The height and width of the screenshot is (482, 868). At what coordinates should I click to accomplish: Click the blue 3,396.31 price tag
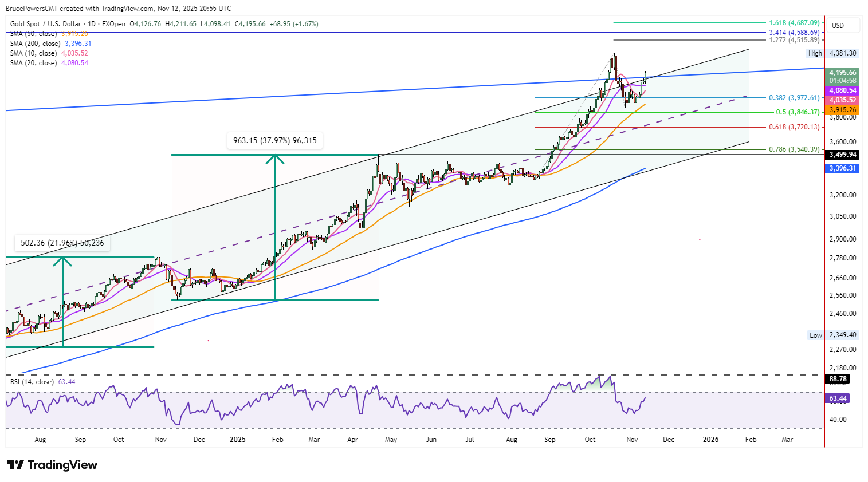click(842, 168)
